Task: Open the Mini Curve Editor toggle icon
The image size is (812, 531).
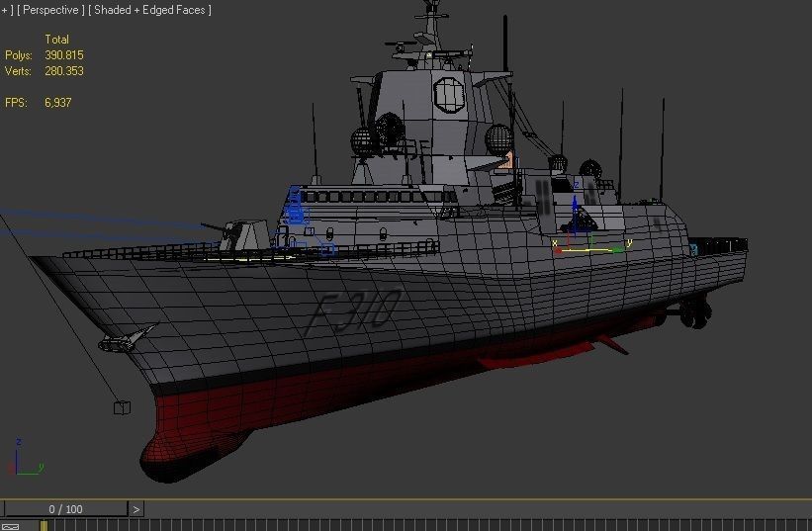Action: [10, 526]
